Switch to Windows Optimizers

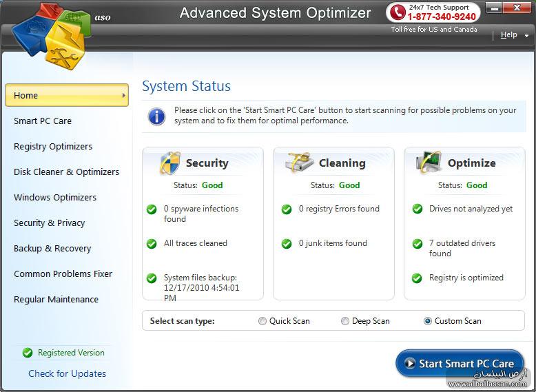click(55, 198)
